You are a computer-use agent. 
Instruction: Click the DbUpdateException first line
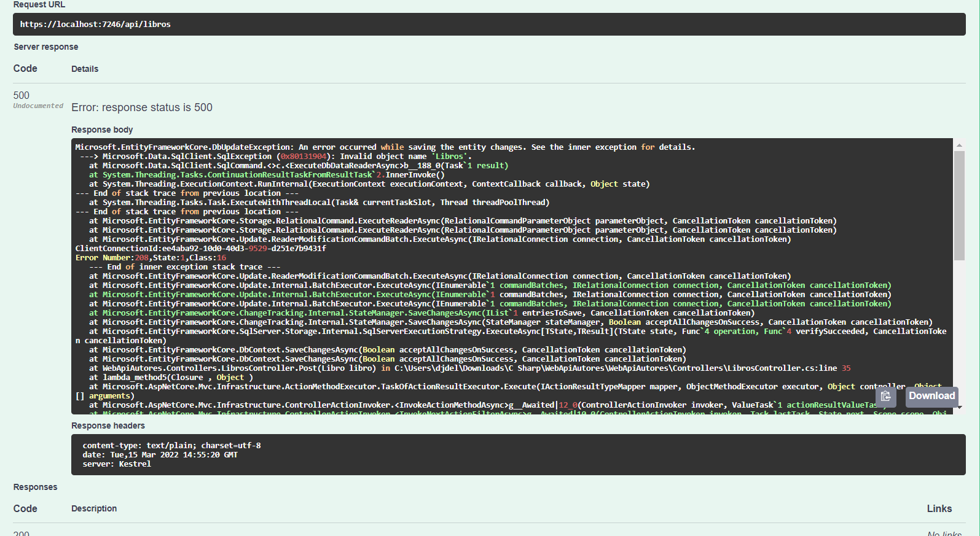click(x=385, y=147)
